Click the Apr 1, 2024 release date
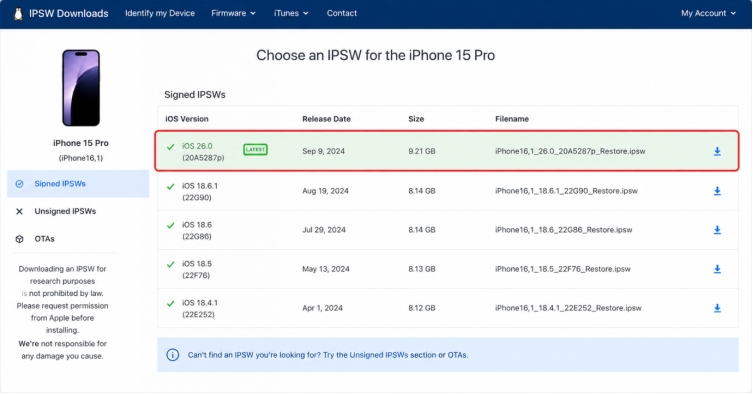Image resolution: width=753 pixels, height=394 pixels. [322, 308]
